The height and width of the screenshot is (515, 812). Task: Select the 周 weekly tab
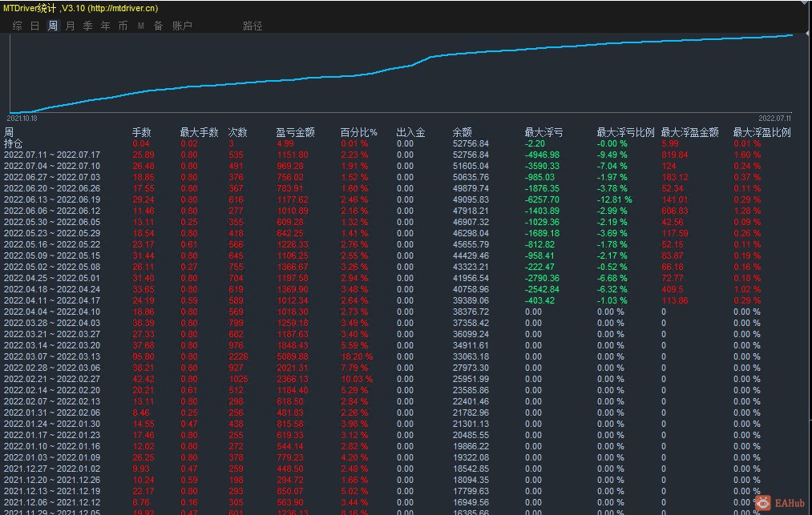tap(53, 26)
